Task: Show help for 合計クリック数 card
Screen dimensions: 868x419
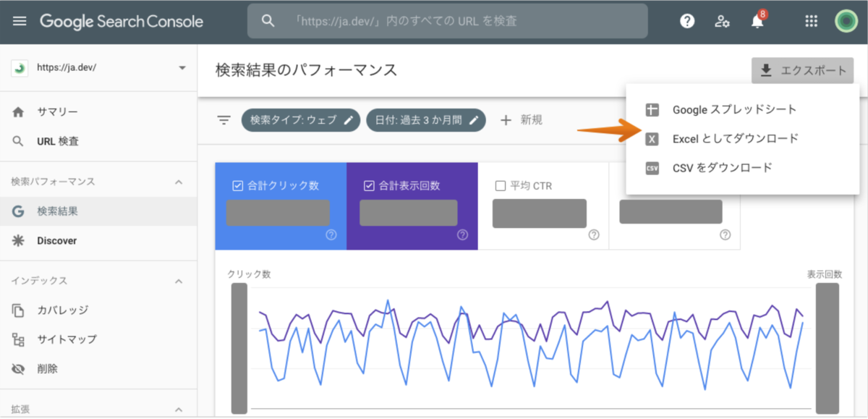Action: pos(331,234)
